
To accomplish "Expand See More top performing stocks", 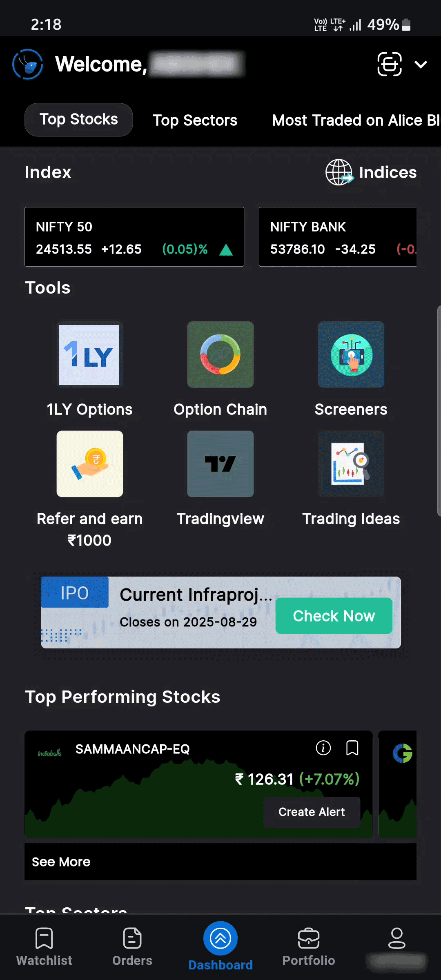I will click(61, 862).
